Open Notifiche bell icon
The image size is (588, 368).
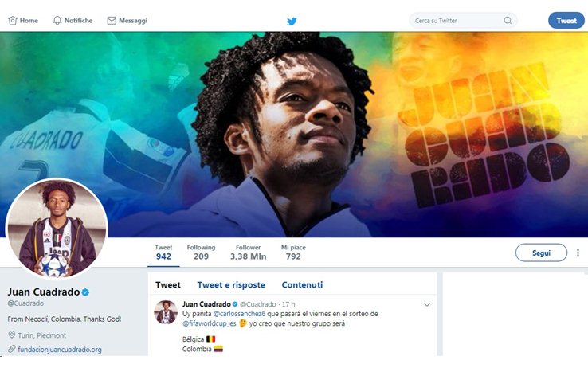(57, 21)
